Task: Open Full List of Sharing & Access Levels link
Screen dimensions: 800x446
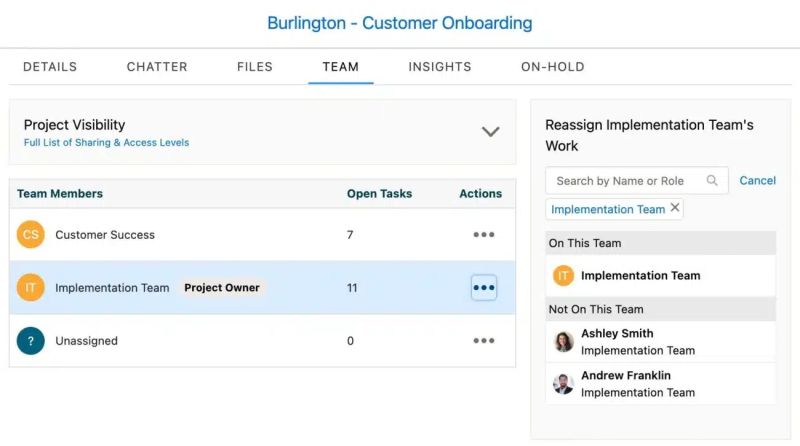Action: (106, 142)
